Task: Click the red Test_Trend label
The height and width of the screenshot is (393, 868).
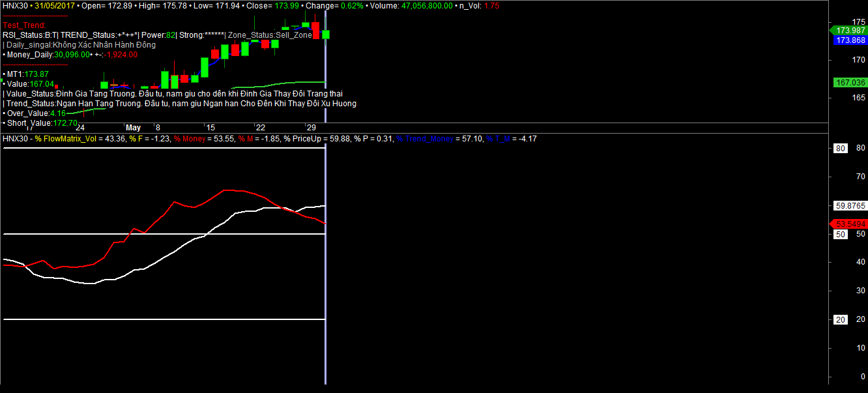Action: click(24, 25)
